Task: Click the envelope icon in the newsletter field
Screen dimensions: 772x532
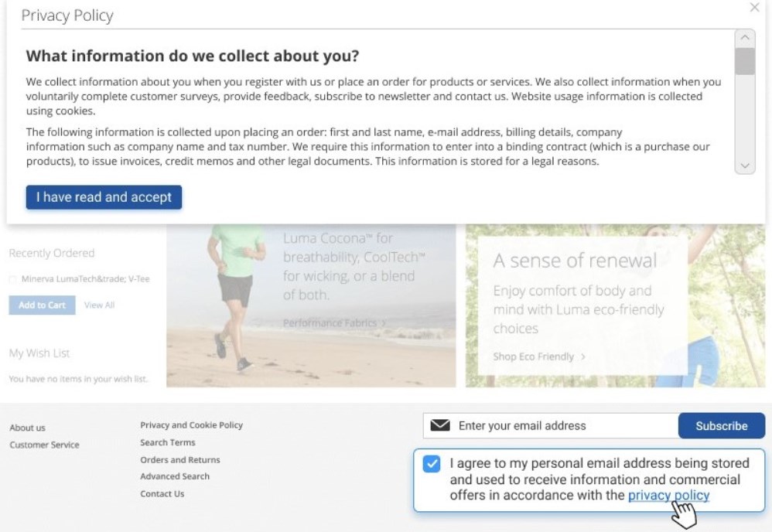Action: coord(440,425)
